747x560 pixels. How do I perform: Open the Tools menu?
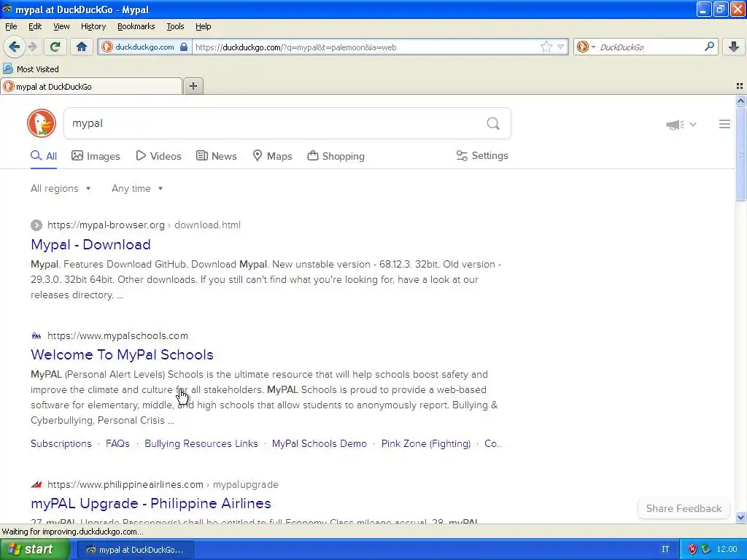[x=175, y=26]
